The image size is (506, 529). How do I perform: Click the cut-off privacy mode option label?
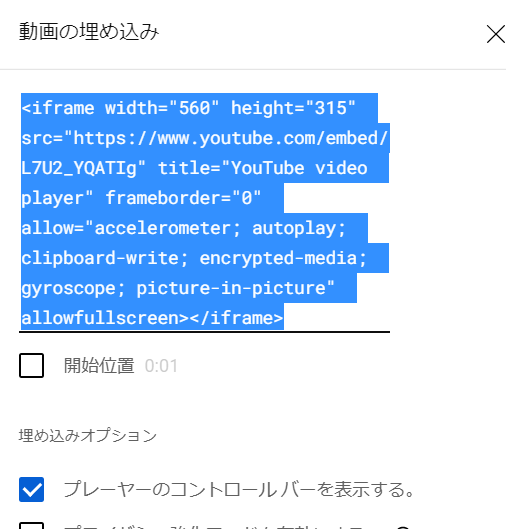236,527
